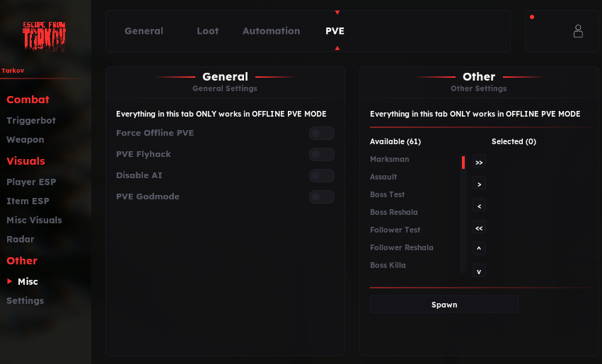Select Boss Killa from available list
This screenshot has width=602, height=364.
388,266
